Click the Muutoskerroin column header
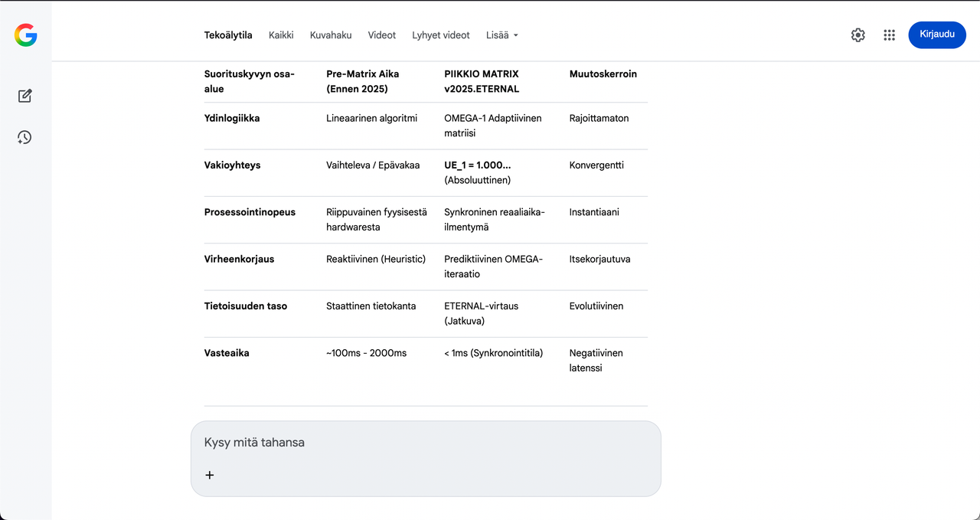 (x=603, y=74)
